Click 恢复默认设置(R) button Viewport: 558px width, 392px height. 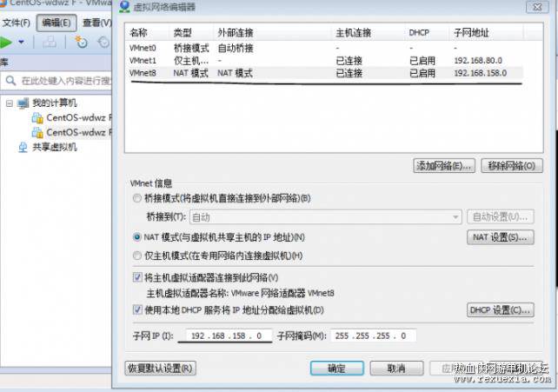pos(160,369)
